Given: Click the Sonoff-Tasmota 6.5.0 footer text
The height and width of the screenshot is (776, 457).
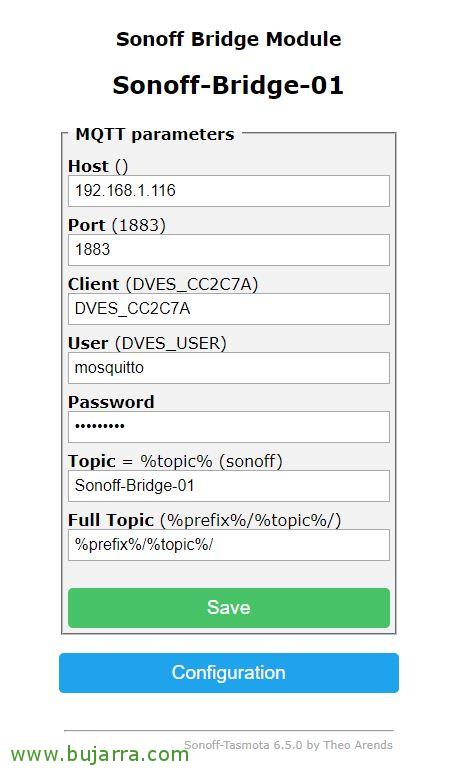Looking at the screenshot, I should (289, 745).
